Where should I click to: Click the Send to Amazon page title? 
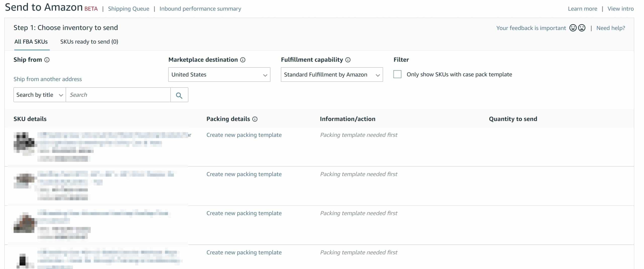point(44,7)
